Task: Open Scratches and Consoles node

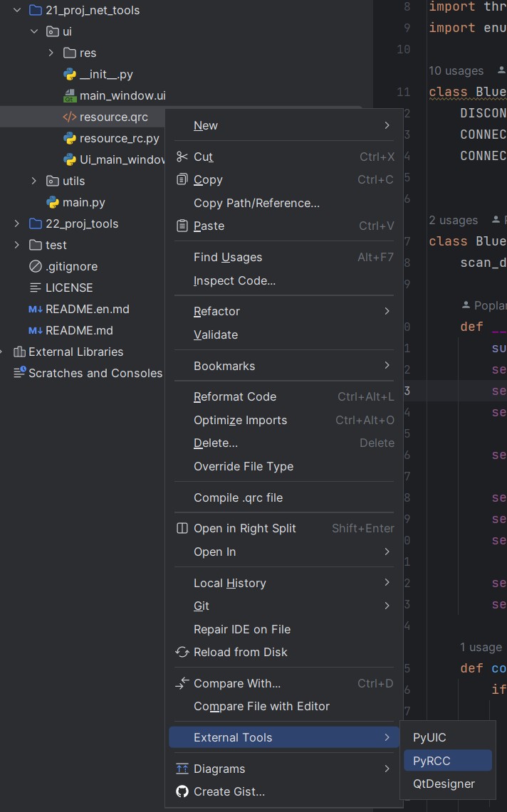Action: pos(95,373)
